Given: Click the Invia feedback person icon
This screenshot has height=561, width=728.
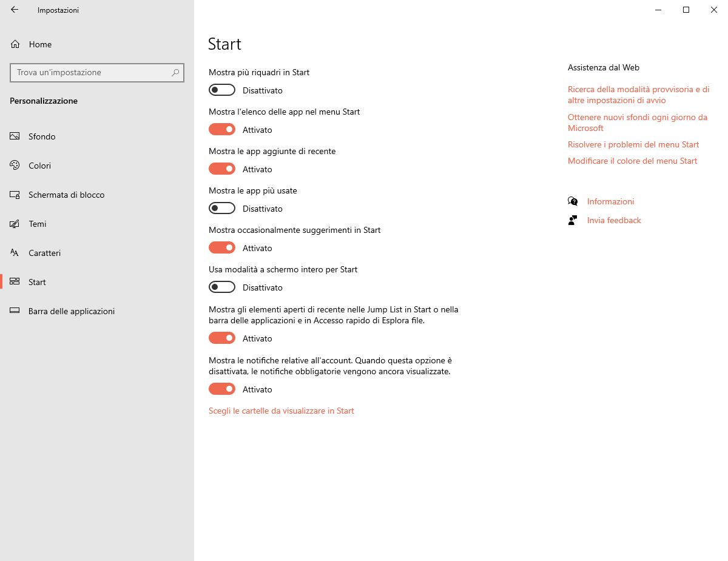Looking at the screenshot, I should (x=573, y=220).
